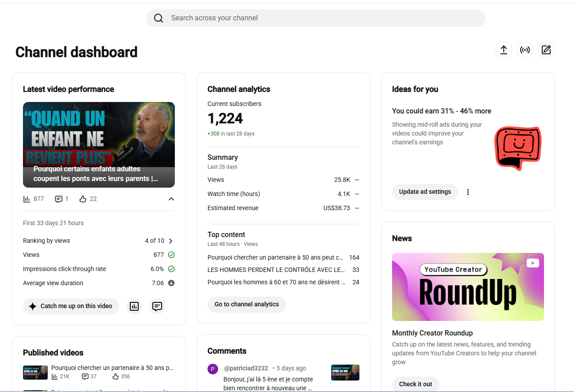This screenshot has width=574, height=392.
Task: Open latest video analytics via chart icon button
Action: click(x=134, y=306)
